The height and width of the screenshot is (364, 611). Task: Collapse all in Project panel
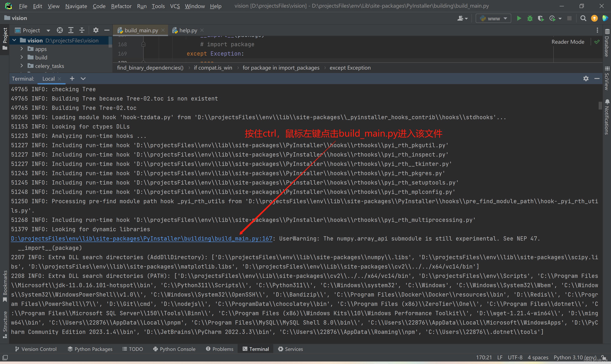82,30
